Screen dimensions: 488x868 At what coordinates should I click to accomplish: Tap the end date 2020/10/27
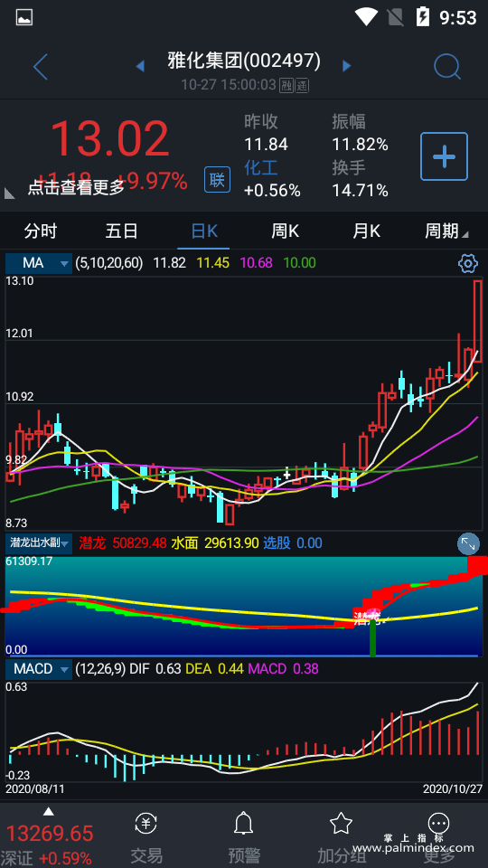click(x=453, y=788)
